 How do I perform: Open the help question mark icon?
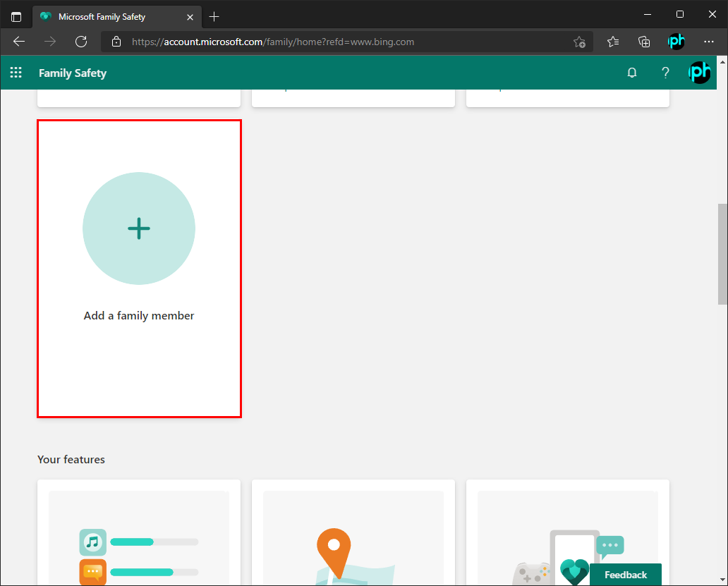665,73
